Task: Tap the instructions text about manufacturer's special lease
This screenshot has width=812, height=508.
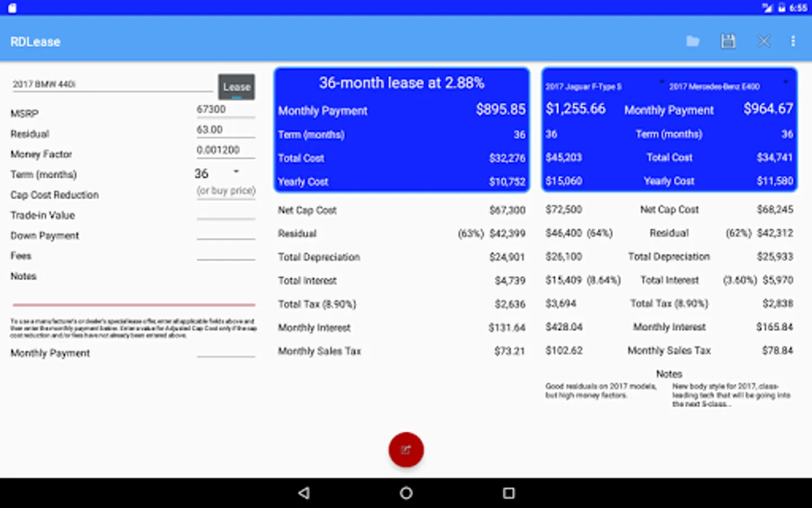Action: pyautogui.click(x=134, y=328)
